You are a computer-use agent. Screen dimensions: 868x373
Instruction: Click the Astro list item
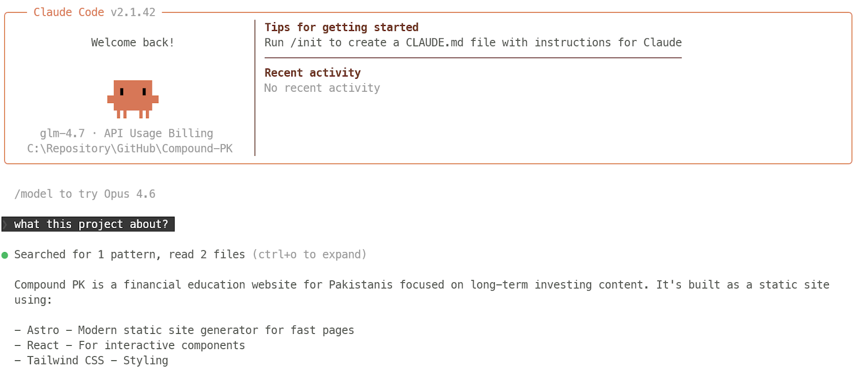(184, 330)
